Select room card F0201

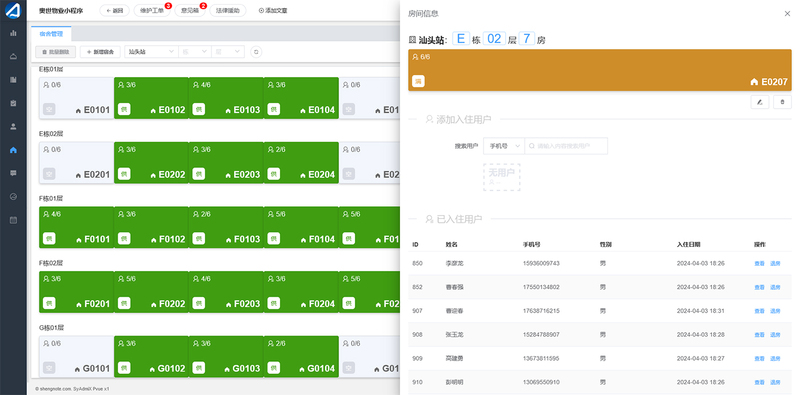(x=77, y=292)
